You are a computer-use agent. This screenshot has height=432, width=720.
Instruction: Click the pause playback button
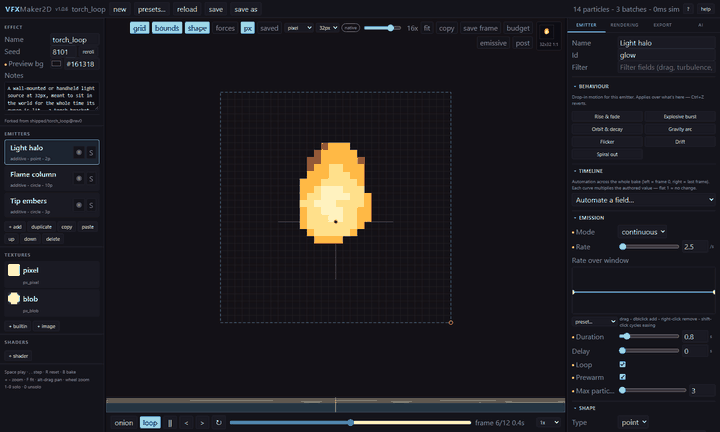(x=170, y=423)
